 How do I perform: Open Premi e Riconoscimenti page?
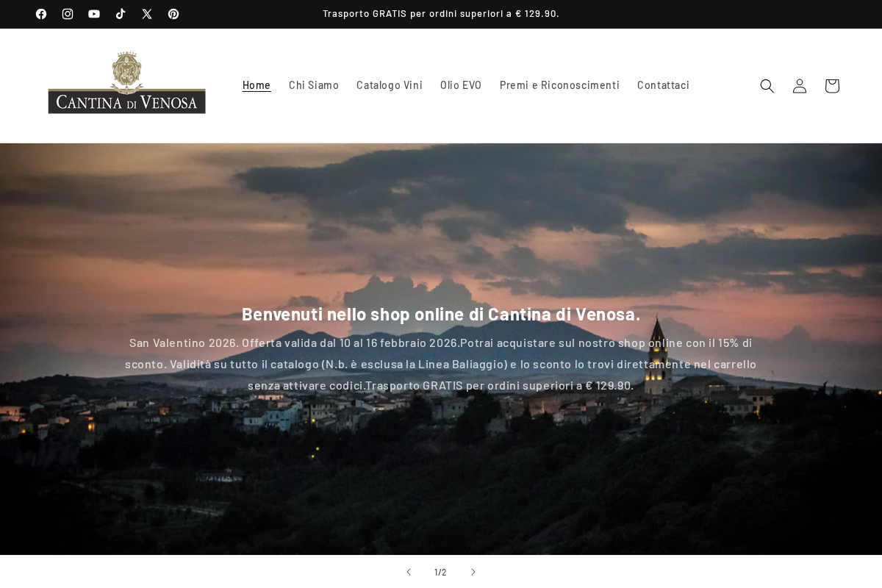[559, 85]
